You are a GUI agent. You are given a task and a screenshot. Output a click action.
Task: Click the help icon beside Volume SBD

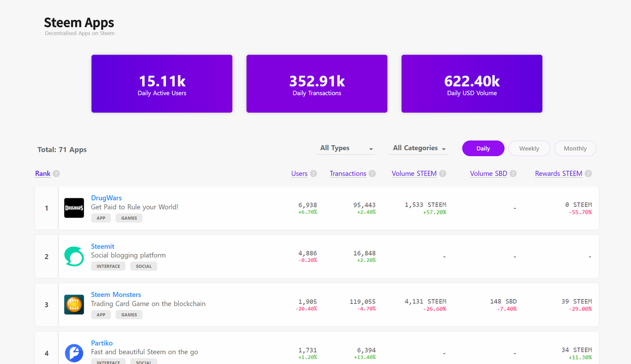pos(513,174)
